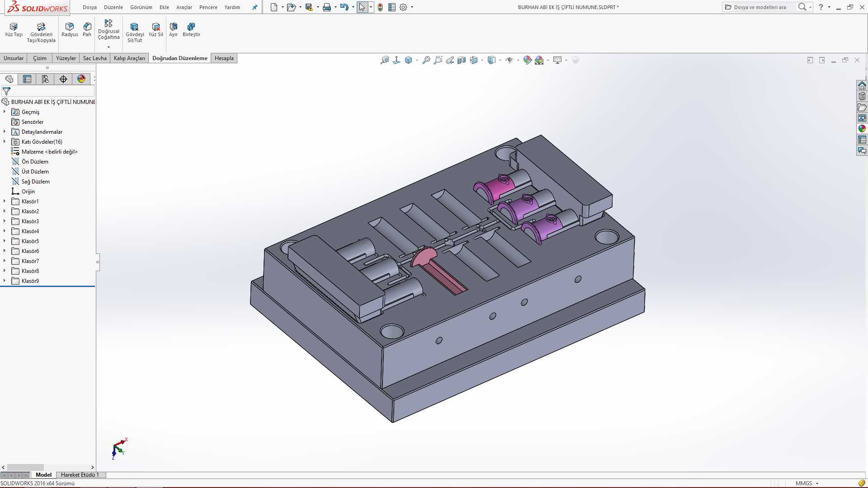Select the Zoom to Area tool

coord(438,60)
